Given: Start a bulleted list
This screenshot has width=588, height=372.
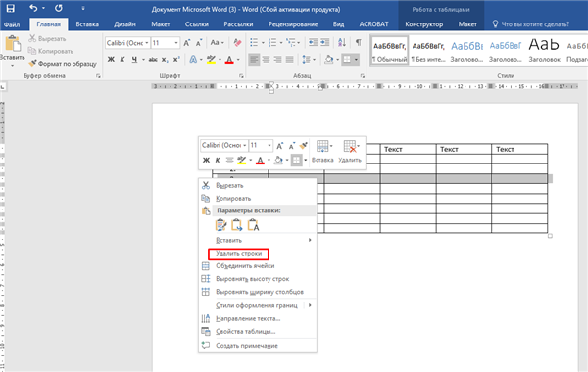Looking at the screenshot, I should pos(254,43).
